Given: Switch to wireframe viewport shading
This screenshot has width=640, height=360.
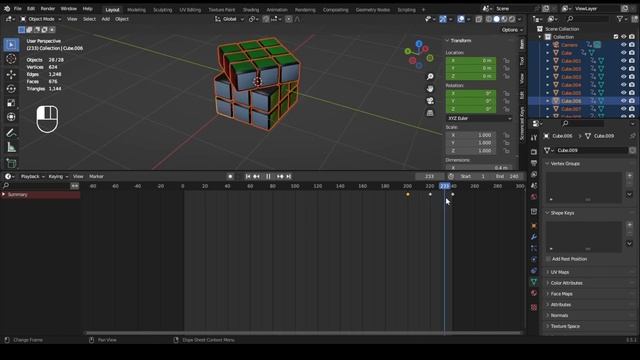Looking at the screenshot, I should 489,19.
